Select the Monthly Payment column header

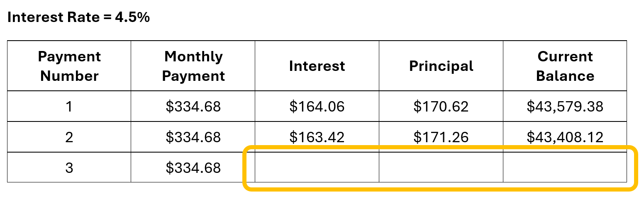pyautogui.click(x=193, y=66)
